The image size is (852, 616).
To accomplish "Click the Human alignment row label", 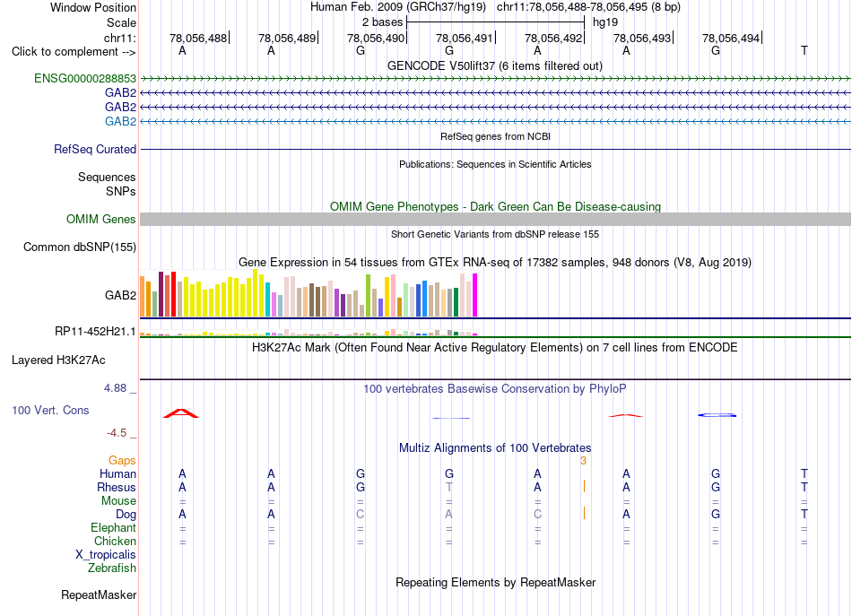I will pyautogui.click(x=117, y=473).
